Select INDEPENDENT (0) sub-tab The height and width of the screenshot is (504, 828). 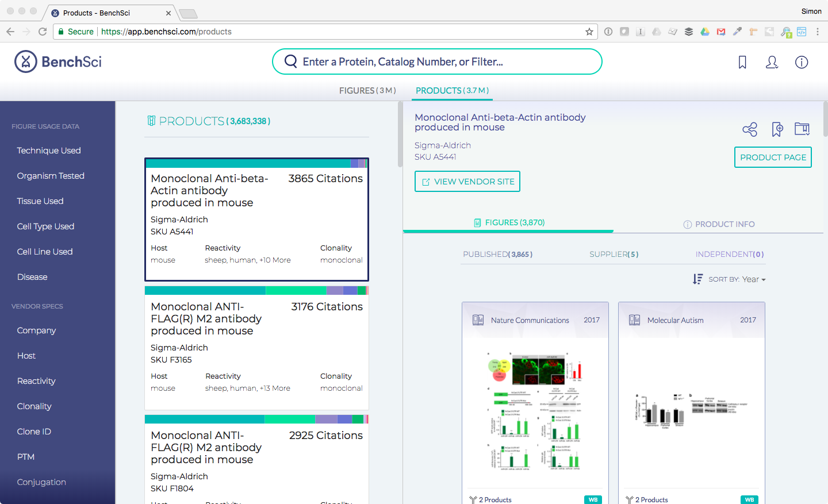pos(730,254)
